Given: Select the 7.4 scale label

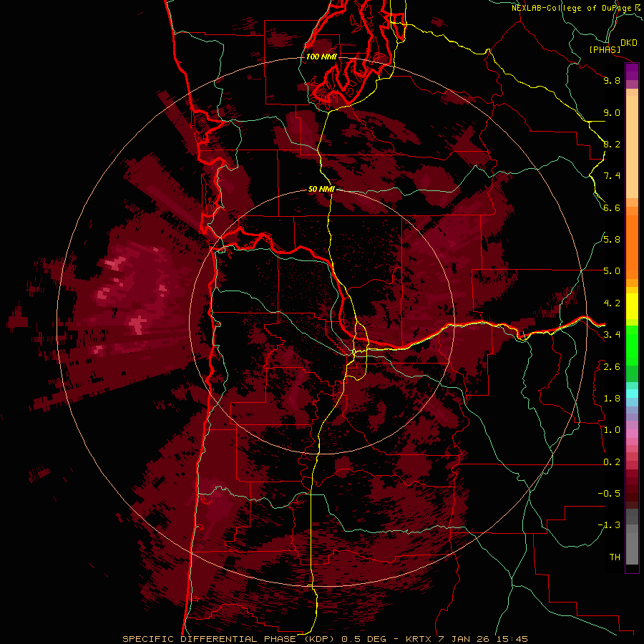Looking at the screenshot, I should [x=612, y=176].
